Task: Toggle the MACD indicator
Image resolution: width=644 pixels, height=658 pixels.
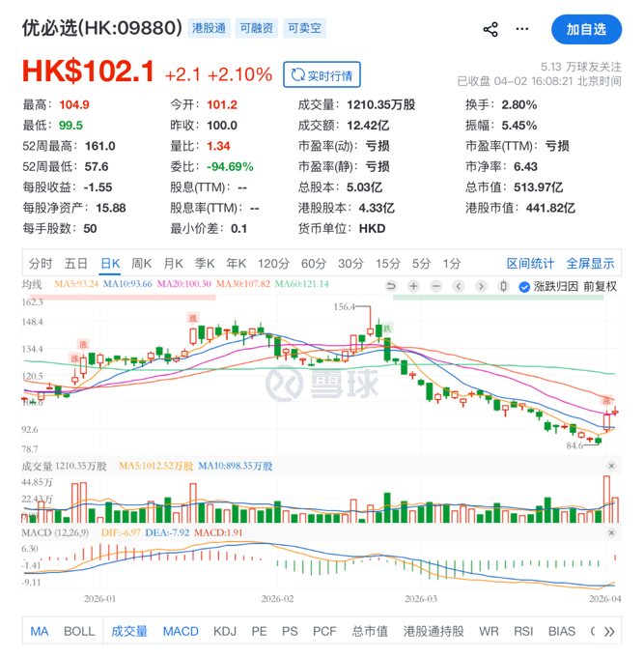Action: [x=181, y=631]
